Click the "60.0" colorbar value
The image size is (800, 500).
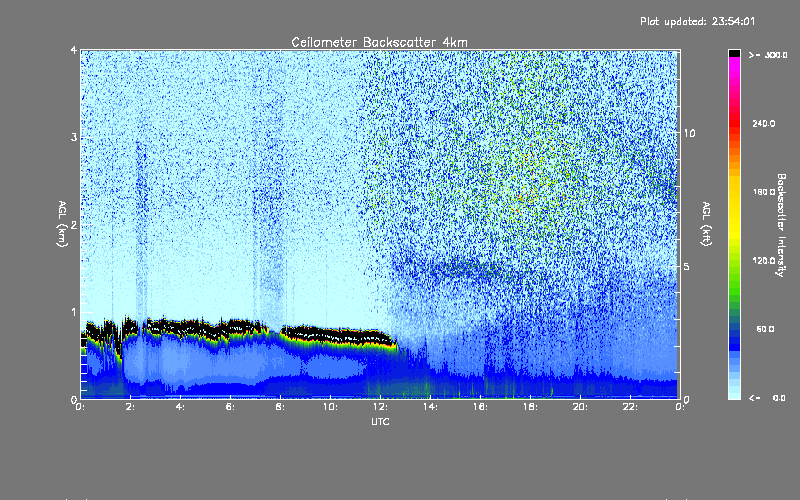(x=765, y=329)
